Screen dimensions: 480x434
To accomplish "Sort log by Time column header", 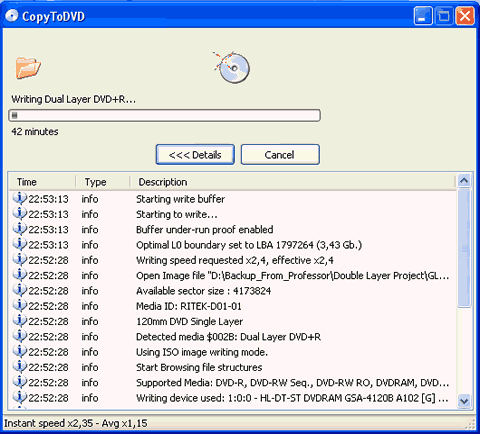I will (x=42, y=182).
